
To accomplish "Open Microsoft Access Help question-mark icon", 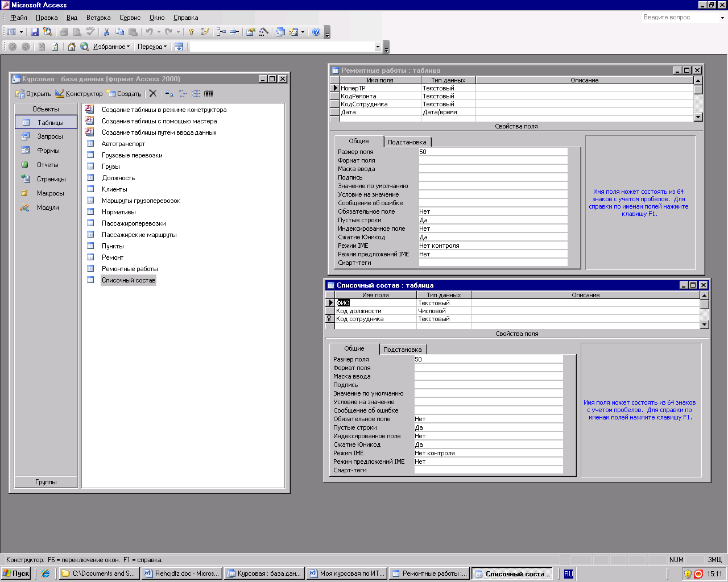I will point(316,32).
